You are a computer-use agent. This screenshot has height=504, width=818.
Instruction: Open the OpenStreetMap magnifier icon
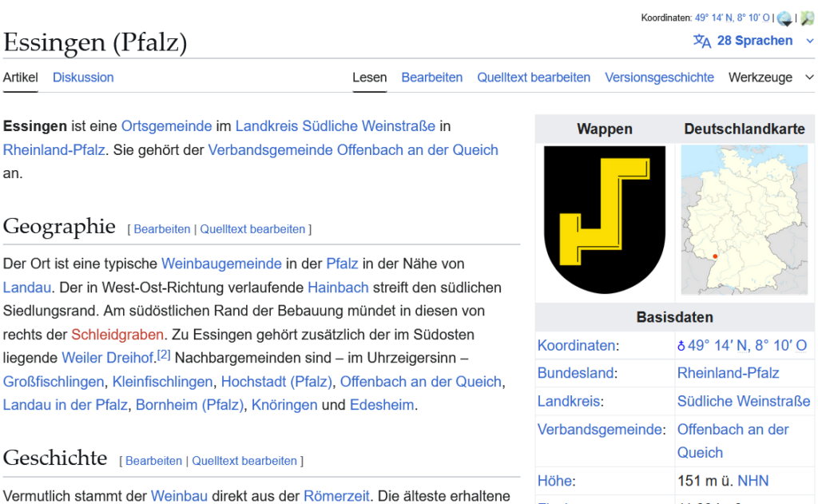tap(807, 18)
